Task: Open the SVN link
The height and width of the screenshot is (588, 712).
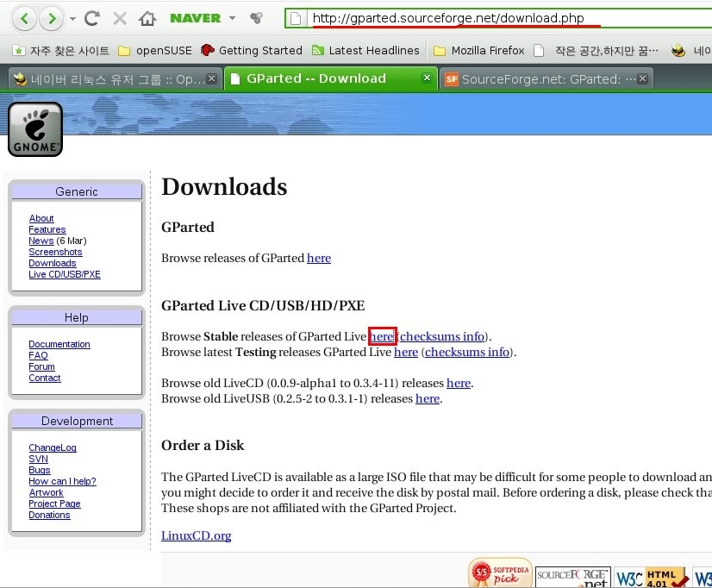Action: (x=38, y=459)
